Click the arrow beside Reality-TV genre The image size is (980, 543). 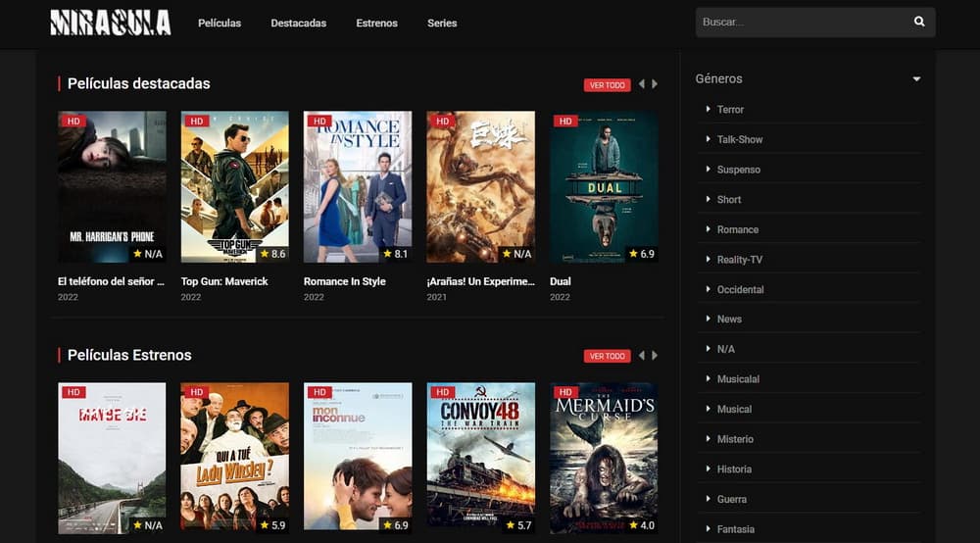coord(708,260)
